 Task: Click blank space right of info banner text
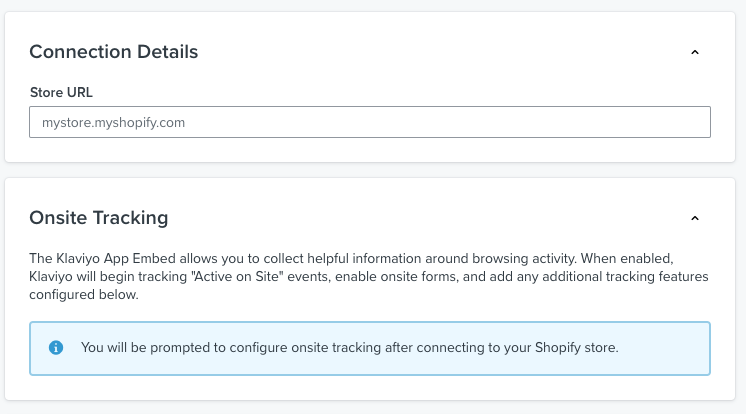(x=664, y=348)
